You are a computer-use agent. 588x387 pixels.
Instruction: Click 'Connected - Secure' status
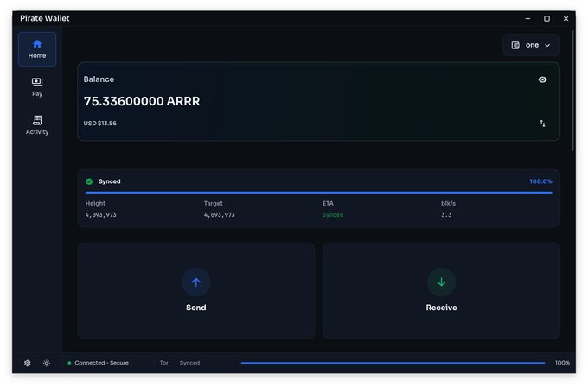click(x=101, y=363)
